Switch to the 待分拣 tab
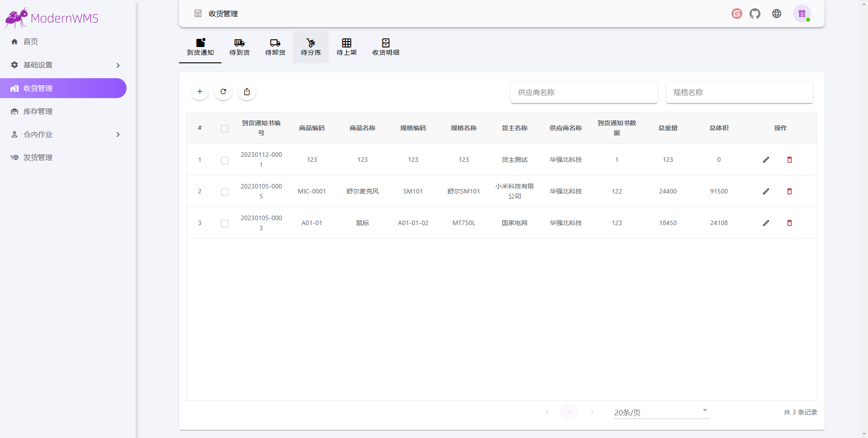Viewport: 868px width, 438px height. [x=311, y=47]
